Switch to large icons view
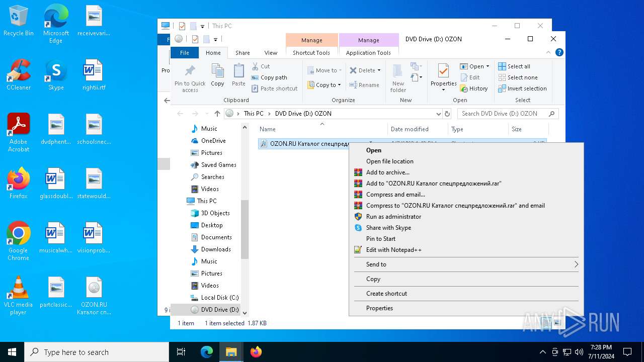The height and width of the screenshot is (362, 644). [557, 323]
